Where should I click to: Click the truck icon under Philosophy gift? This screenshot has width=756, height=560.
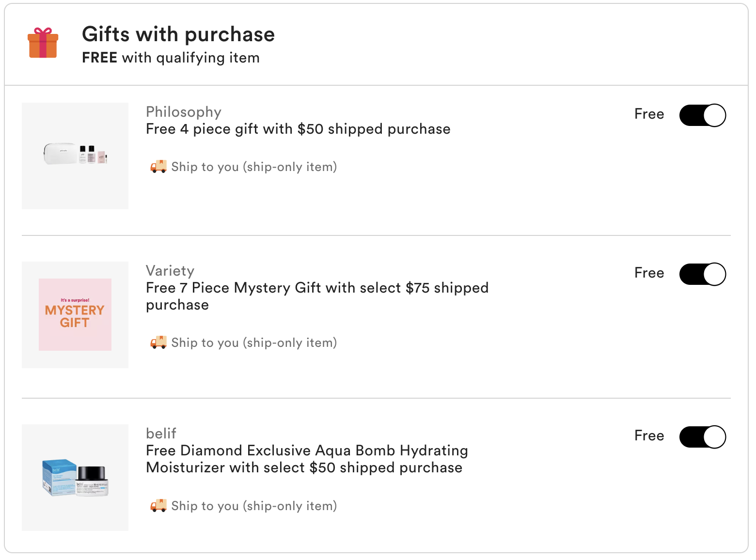click(158, 167)
